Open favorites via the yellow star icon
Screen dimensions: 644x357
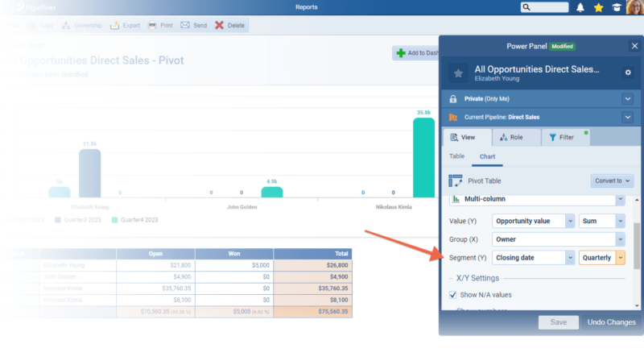click(598, 7)
